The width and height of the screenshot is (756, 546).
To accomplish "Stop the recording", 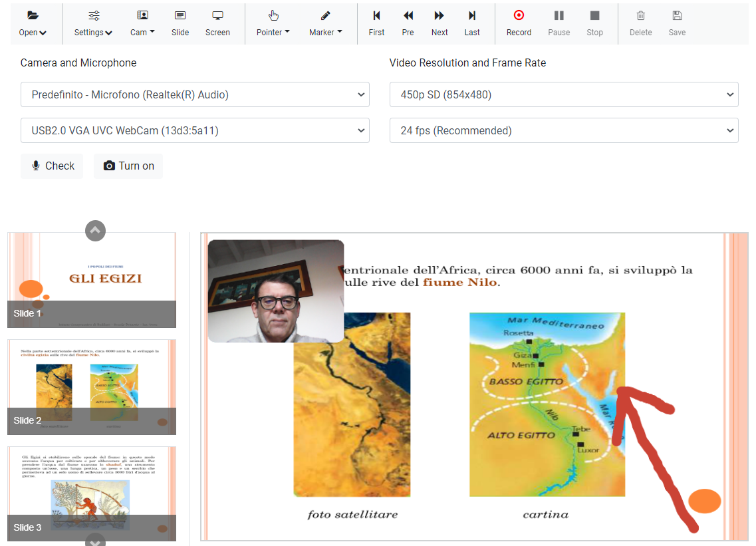I will (594, 24).
